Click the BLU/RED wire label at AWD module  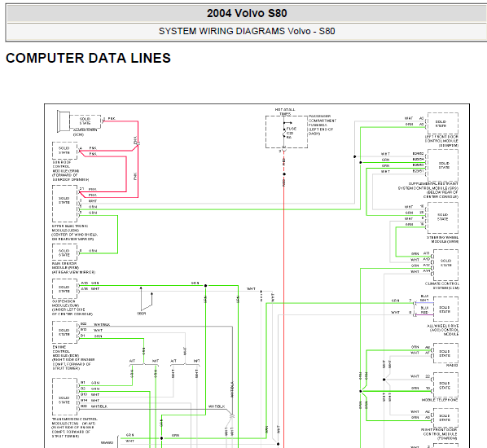pyautogui.click(x=424, y=310)
